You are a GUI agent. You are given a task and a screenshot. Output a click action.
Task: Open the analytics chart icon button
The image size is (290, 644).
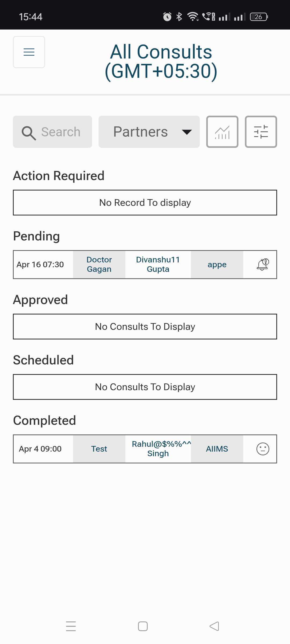point(222,132)
